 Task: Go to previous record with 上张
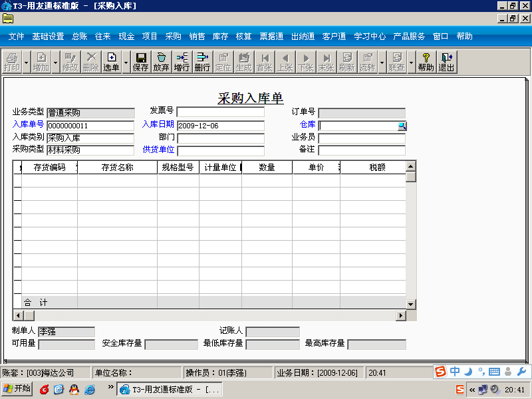285,62
